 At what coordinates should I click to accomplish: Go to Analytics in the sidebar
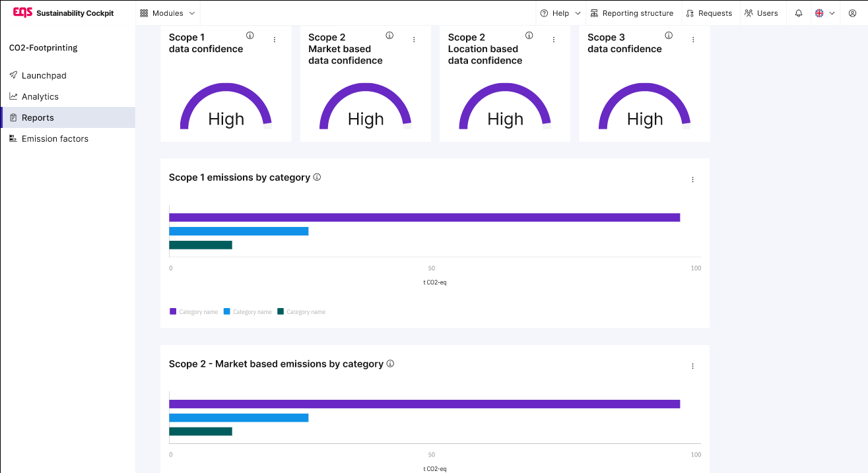click(40, 96)
